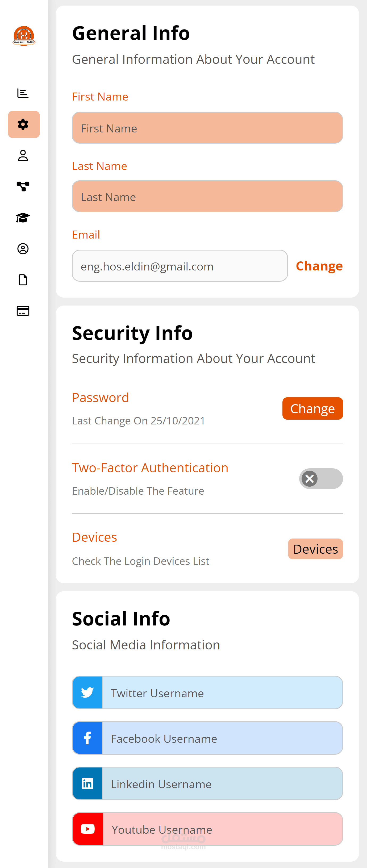Click Change link next to email
This screenshot has height=868, width=367.
click(319, 266)
